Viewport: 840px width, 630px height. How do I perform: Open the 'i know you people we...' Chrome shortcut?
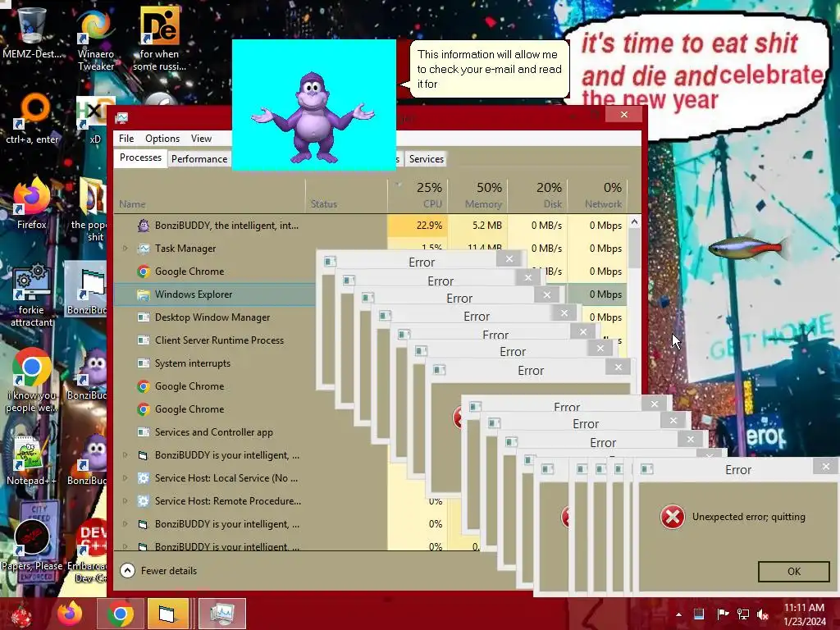pos(32,381)
